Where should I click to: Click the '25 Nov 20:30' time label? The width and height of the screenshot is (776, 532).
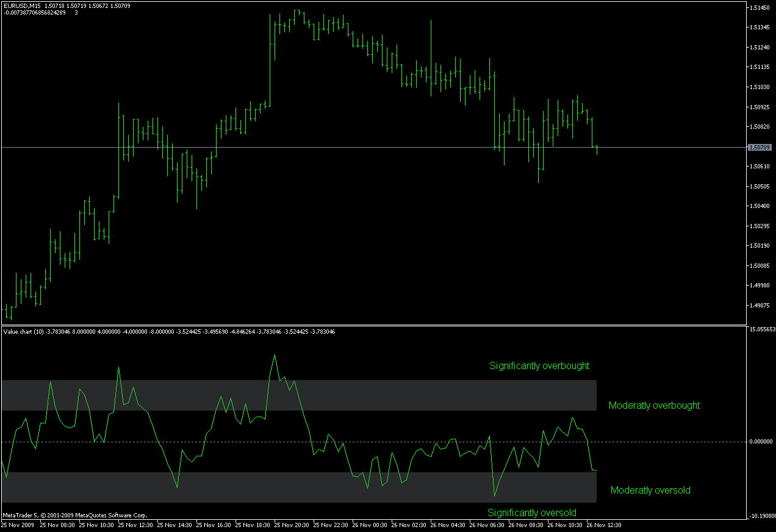pos(292,525)
